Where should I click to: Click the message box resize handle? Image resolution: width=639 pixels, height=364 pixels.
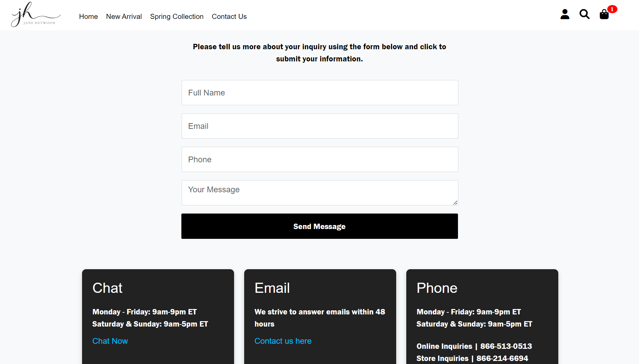pos(455,202)
